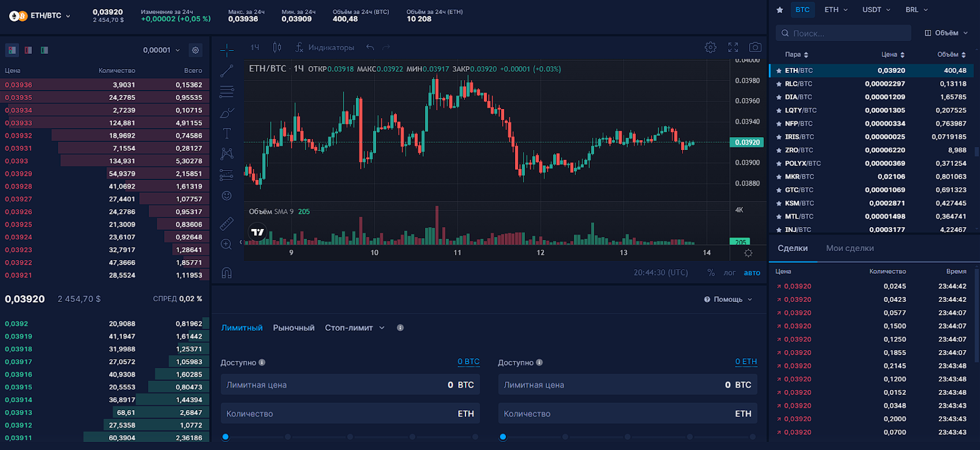980x450 pixels.
Task: Click the 0 BTC available balance link
Action: tap(469, 362)
